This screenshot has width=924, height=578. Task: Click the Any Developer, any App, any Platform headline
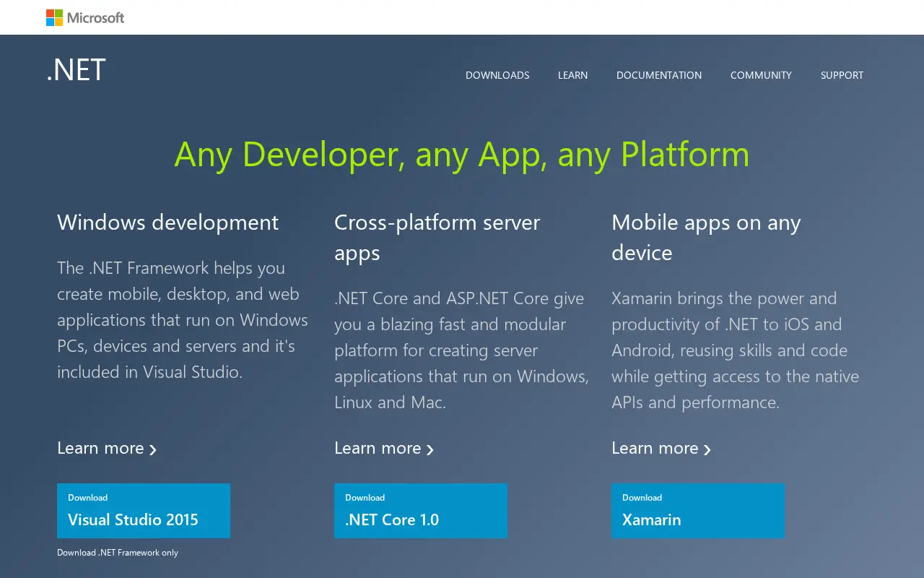click(462, 154)
